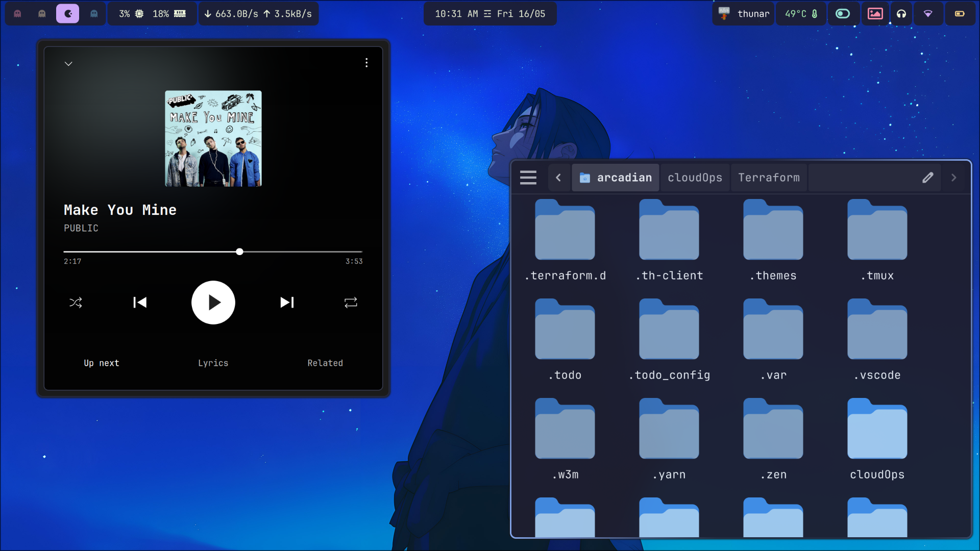Screen dimensions: 980x551
Task: Click the PUBLIC artist name
Action: [x=81, y=228]
